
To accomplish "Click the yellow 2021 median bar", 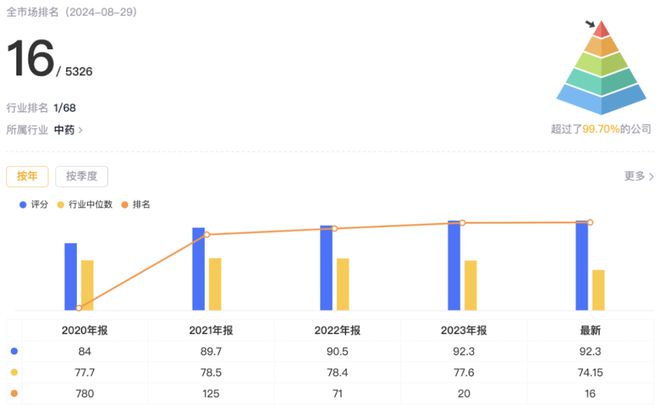I will (x=215, y=284).
